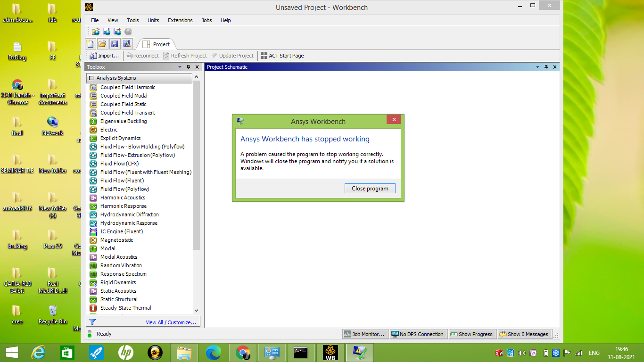This screenshot has height=362, width=644.
Task: Click the New project icon
Action: pyautogui.click(x=90, y=44)
